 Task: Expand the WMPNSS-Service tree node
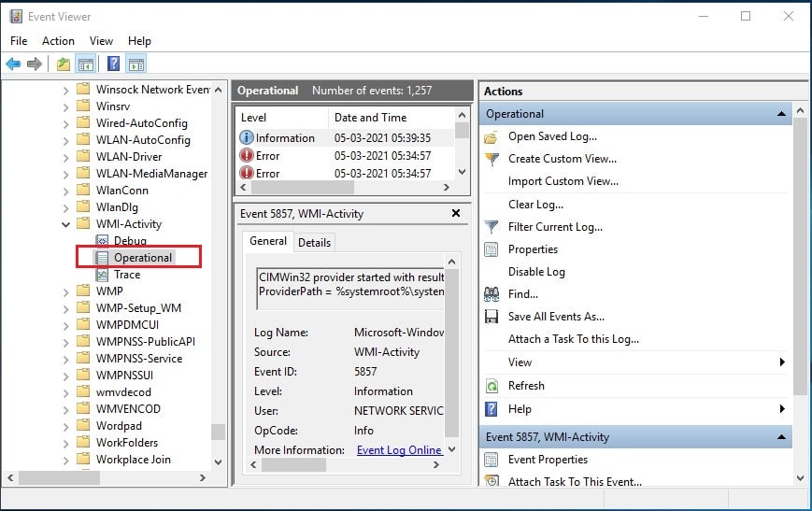pyautogui.click(x=65, y=360)
